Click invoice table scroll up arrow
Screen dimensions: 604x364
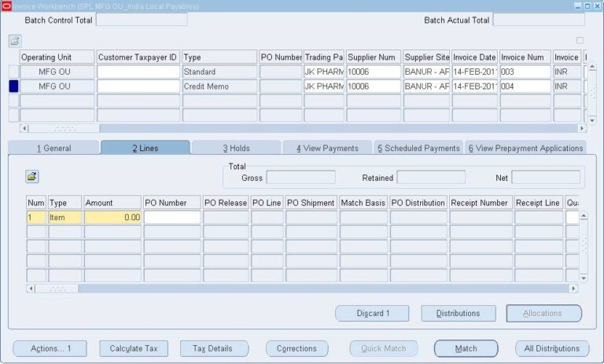[x=592, y=68]
